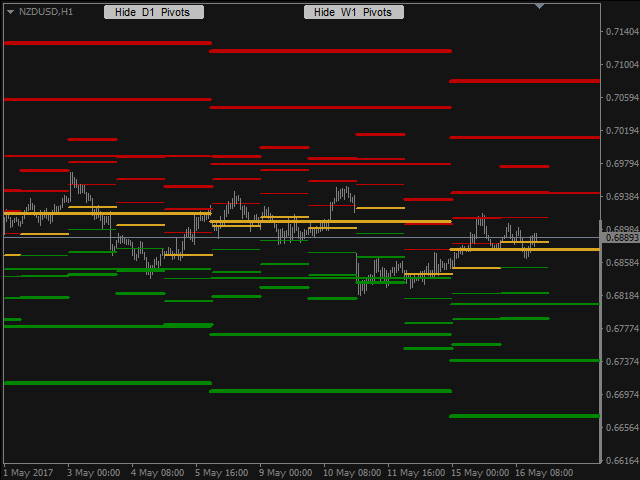Viewport: 640px width, 480px height.
Task: Click the 1 May 2017 date label
Action: click(28, 473)
